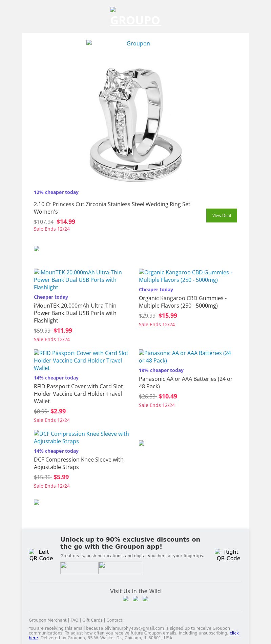
Task: Open the DCF Compression Knee Sleeve image link
Action: pyautogui.click(x=81, y=437)
